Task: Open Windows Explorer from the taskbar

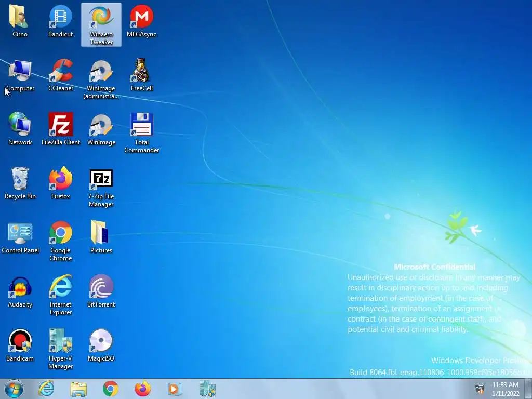Action: click(78, 389)
